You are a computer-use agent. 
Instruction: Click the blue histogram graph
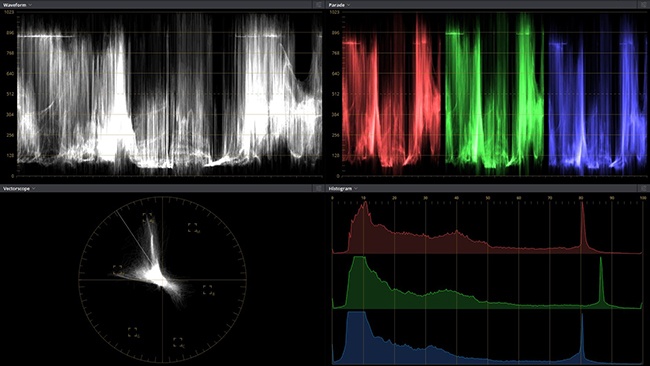click(x=488, y=337)
